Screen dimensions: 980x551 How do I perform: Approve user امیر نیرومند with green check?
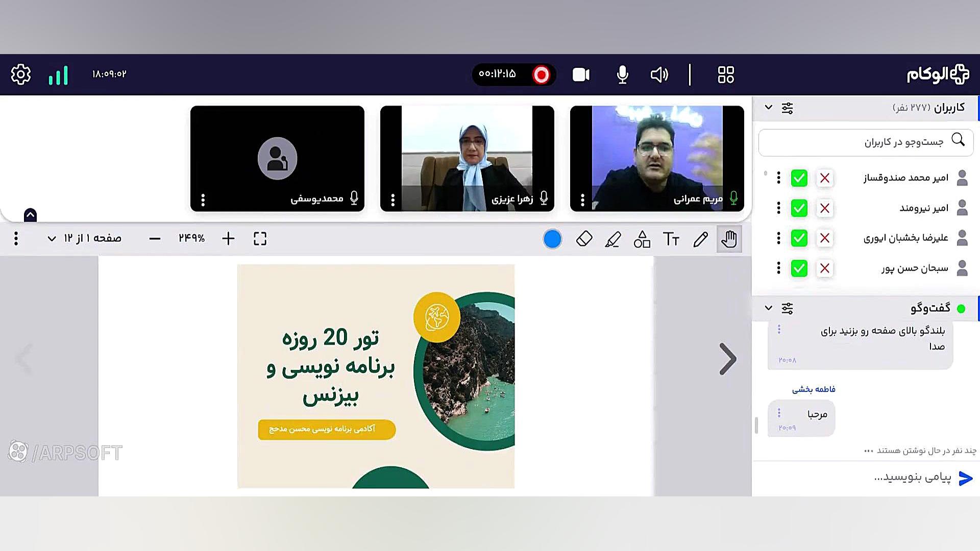(x=799, y=208)
